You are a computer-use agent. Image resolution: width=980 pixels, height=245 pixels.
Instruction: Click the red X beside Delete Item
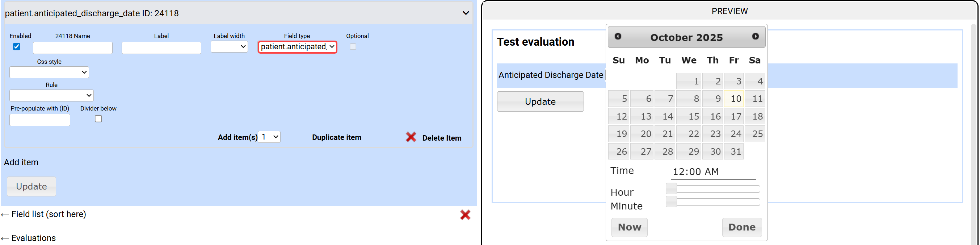(x=411, y=137)
